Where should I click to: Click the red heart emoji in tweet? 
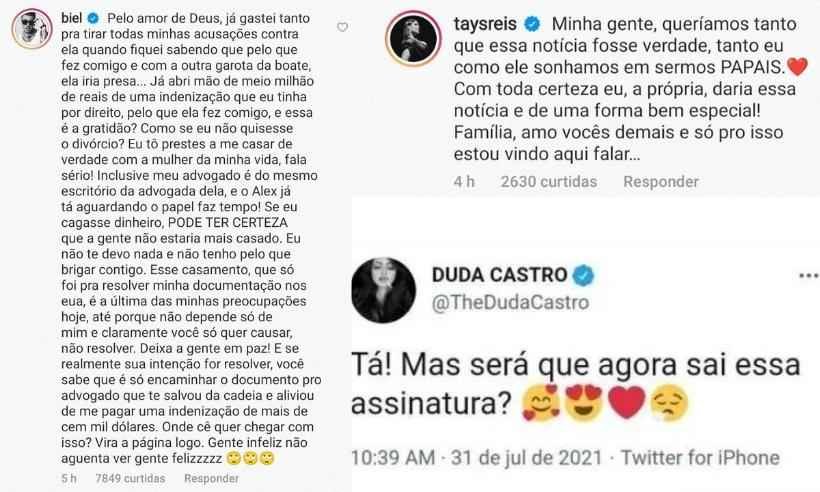[627, 403]
